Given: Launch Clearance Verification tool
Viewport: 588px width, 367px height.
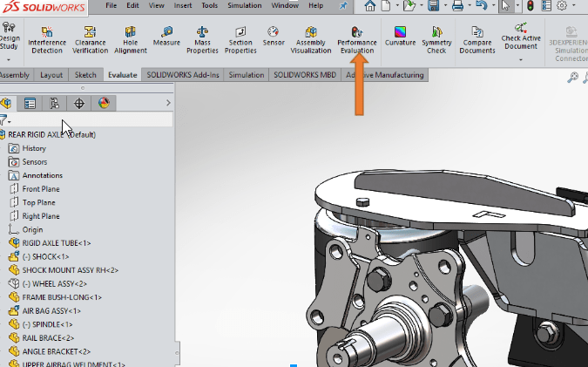Looking at the screenshot, I should point(90,40).
